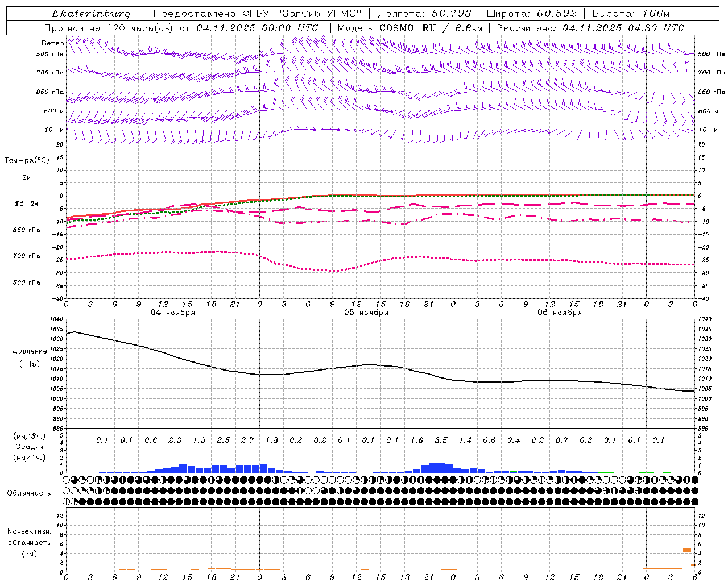Click the 'Давление' pressure panel label
Screen dimensions: 728x582
pyautogui.click(x=30, y=351)
